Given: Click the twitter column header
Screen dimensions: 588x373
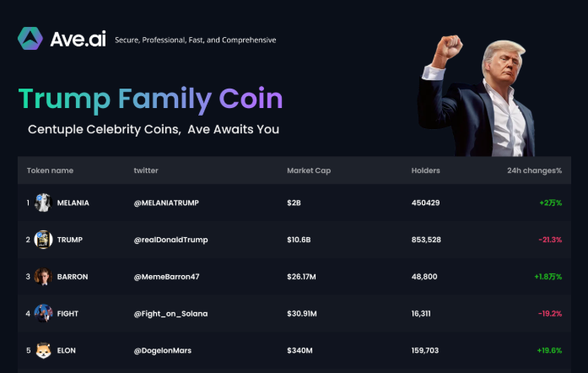Looking at the screenshot, I should tap(146, 170).
